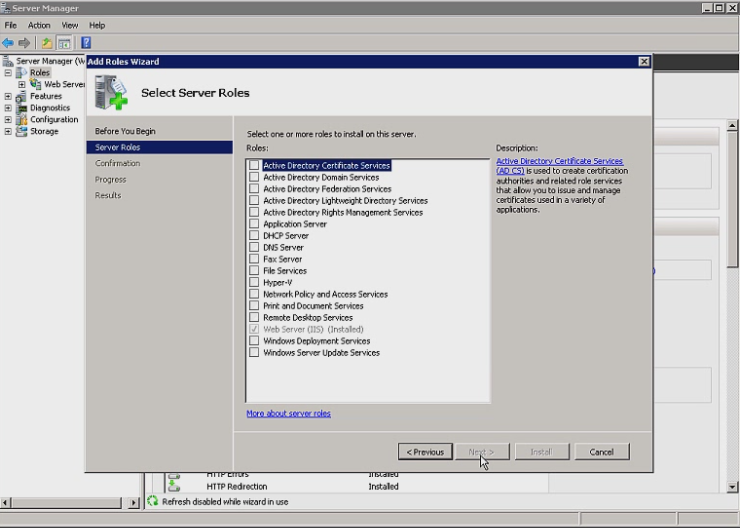
Task: Check Active Directory Domain Services
Action: pyautogui.click(x=254, y=177)
